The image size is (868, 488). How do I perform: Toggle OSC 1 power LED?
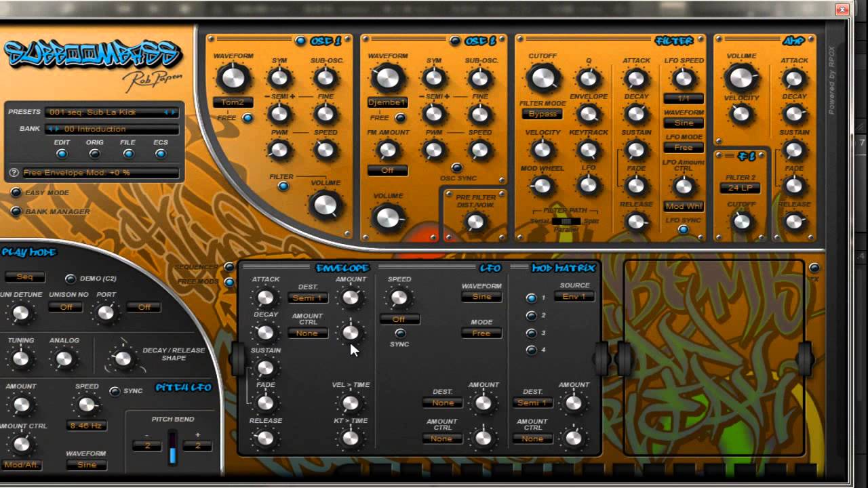[300, 41]
